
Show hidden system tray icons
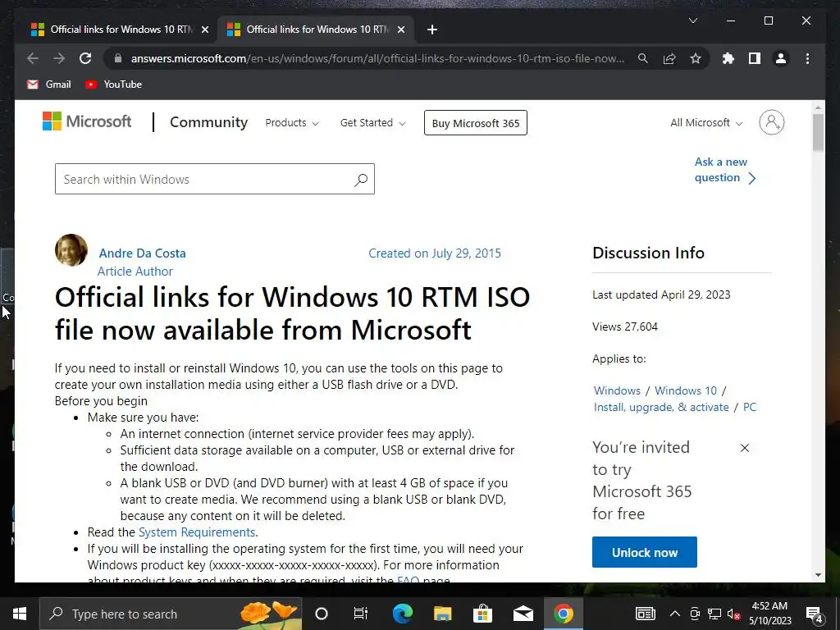[x=675, y=614]
